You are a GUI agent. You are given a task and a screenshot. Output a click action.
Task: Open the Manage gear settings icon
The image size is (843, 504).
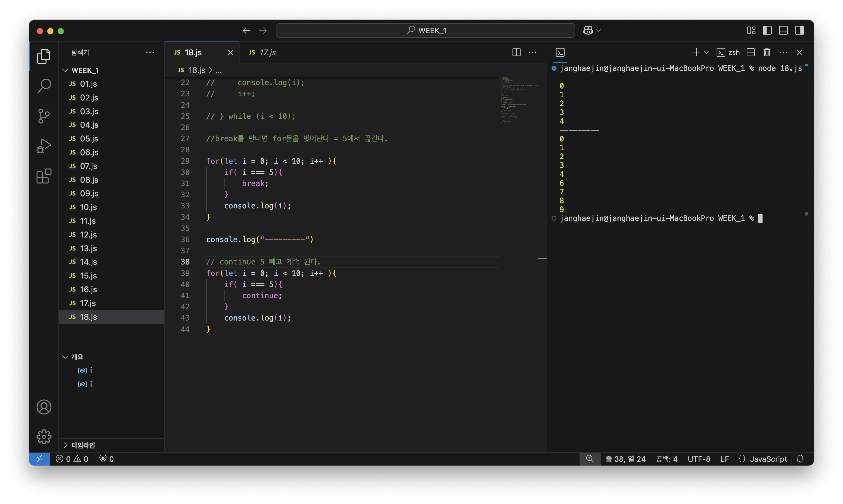tap(44, 437)
